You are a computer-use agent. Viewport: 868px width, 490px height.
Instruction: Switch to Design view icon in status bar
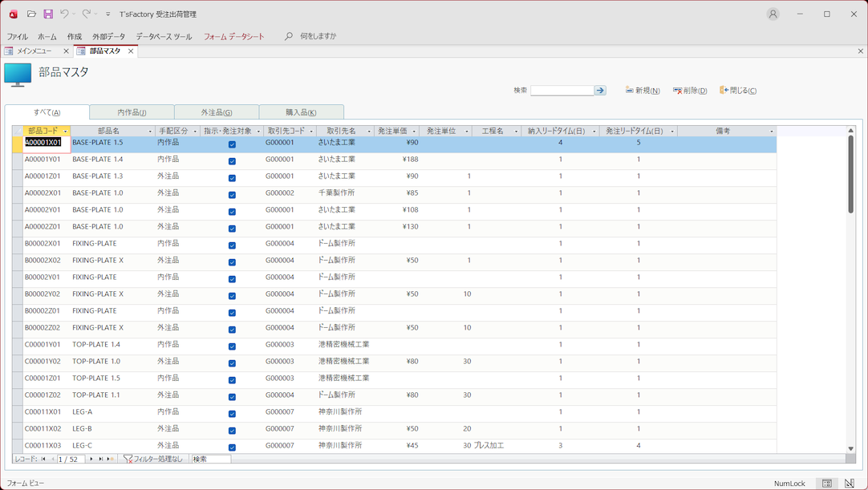pyautogui.click(x=849, y=484)
